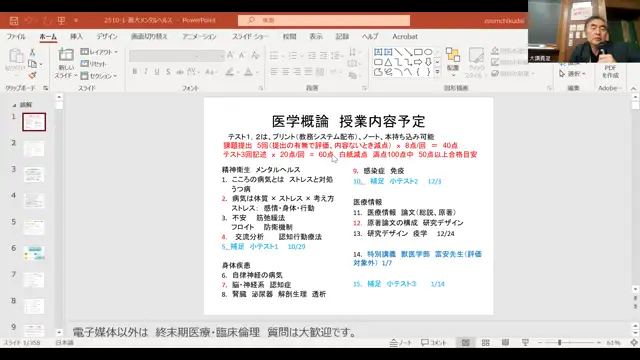Toggle the ノート notes pane button
The width and height of the screenshot is (640, 360).
click(x=400, y=342)
